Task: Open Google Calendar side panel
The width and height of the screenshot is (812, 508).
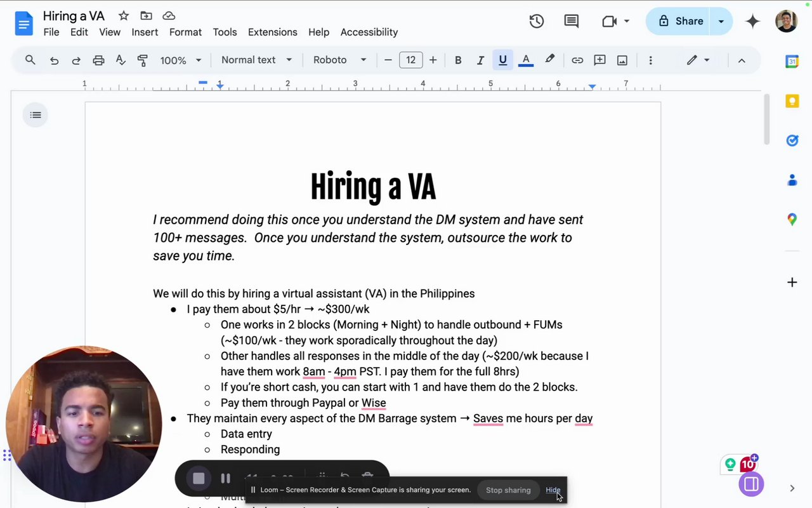Action: pyautogui.click(x=792, y=62)
